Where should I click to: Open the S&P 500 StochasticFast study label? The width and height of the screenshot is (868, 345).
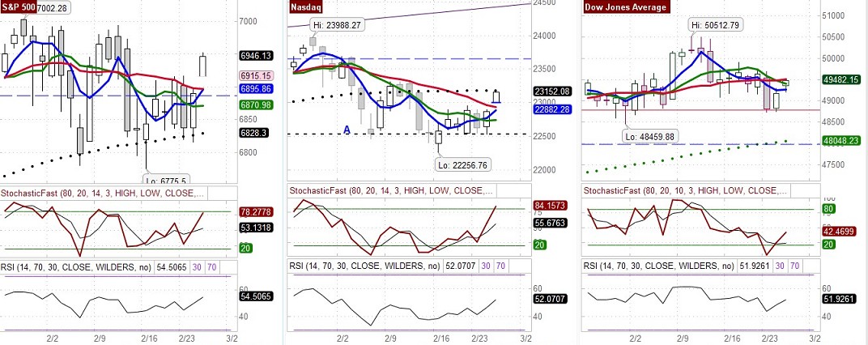tap(104, 193)
